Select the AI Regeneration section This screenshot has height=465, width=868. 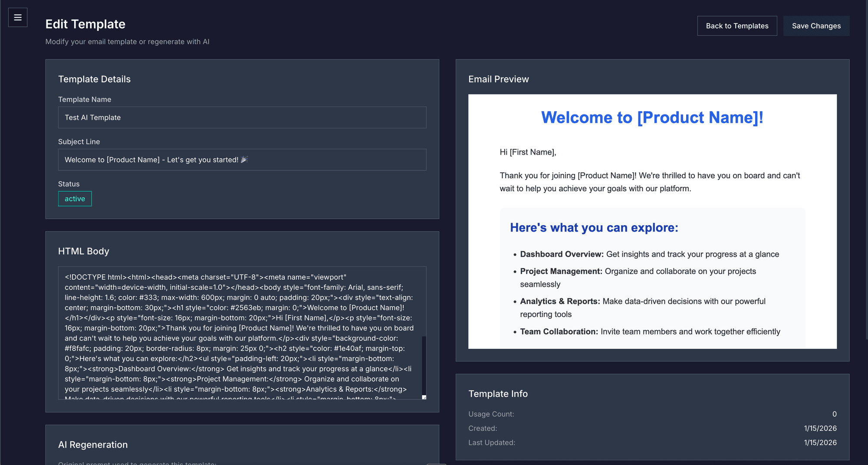[x=93, y=445]
